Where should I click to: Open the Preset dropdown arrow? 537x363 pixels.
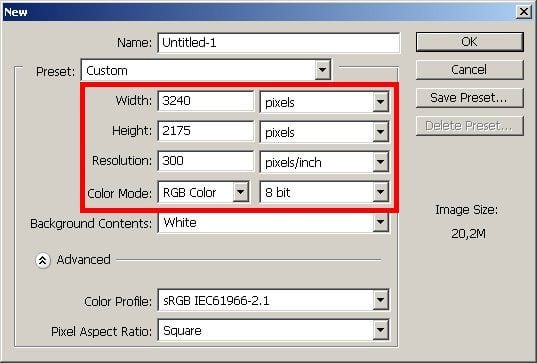point(322,70)
